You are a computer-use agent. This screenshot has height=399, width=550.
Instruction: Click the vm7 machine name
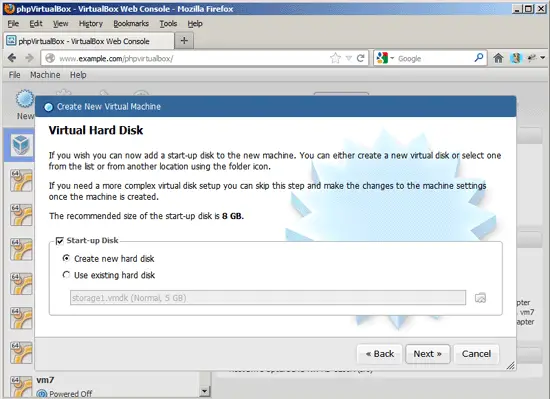pyautogui.click(x=45, y=380)
